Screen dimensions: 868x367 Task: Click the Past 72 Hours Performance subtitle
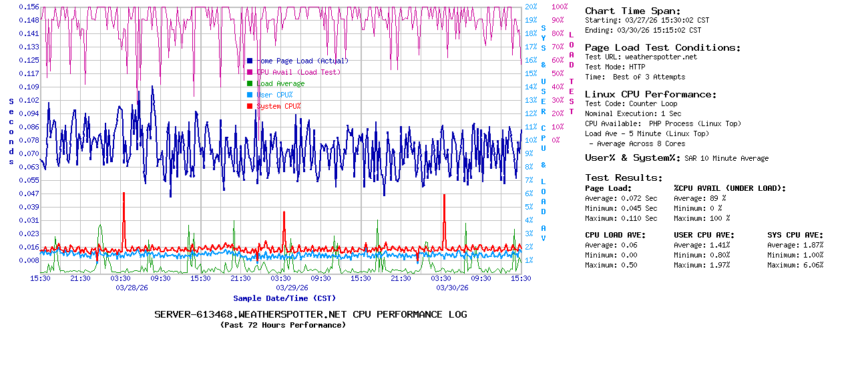[283, 325]
